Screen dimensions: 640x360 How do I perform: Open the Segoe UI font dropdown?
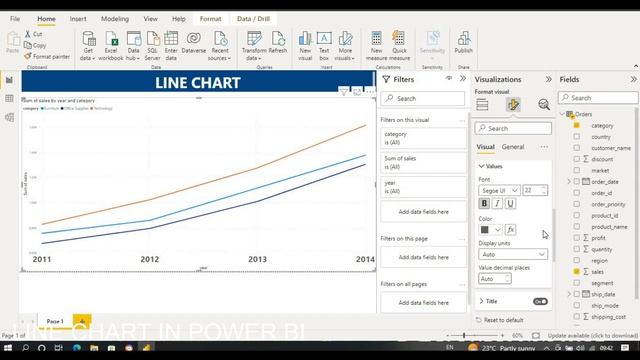[x=499, y=191]
